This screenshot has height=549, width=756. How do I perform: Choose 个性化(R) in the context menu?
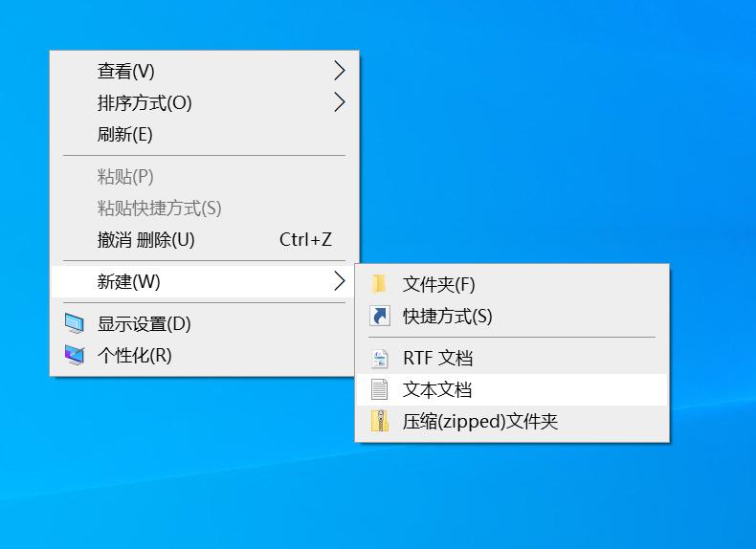click(205, 355)
